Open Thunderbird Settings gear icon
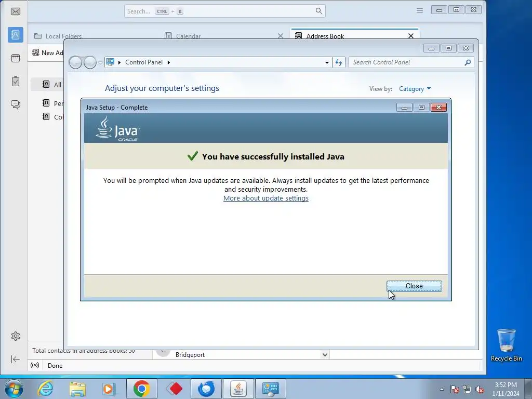Screen dimensions: 532x399 15,336
